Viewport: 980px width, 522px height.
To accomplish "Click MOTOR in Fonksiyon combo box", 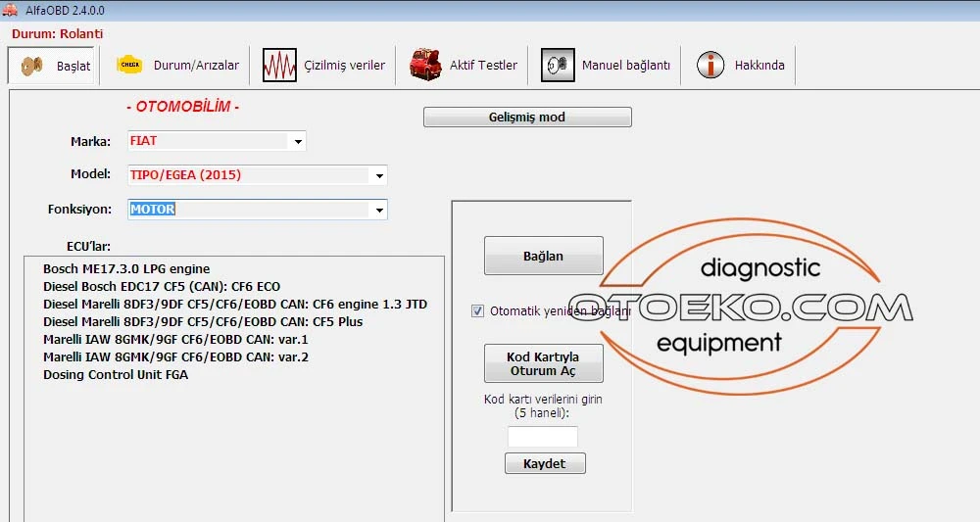I will [153, 210].
